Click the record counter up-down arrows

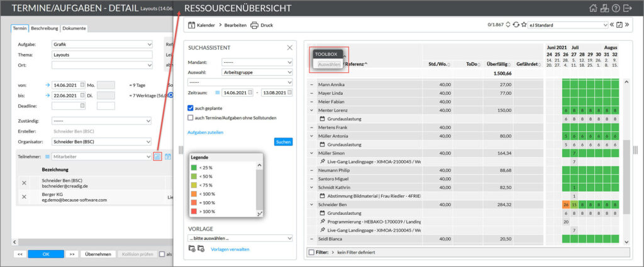click(x=508, y=25)
